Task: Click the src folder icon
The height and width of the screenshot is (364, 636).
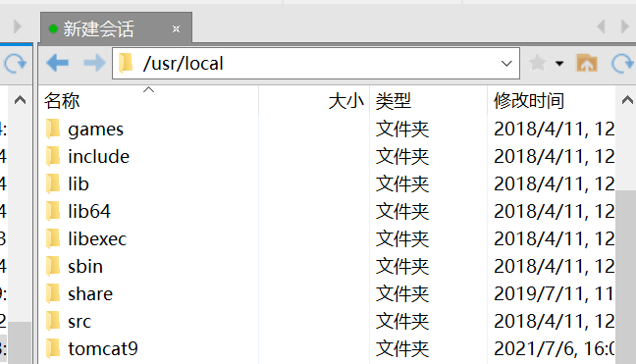Action: [53, 322]
